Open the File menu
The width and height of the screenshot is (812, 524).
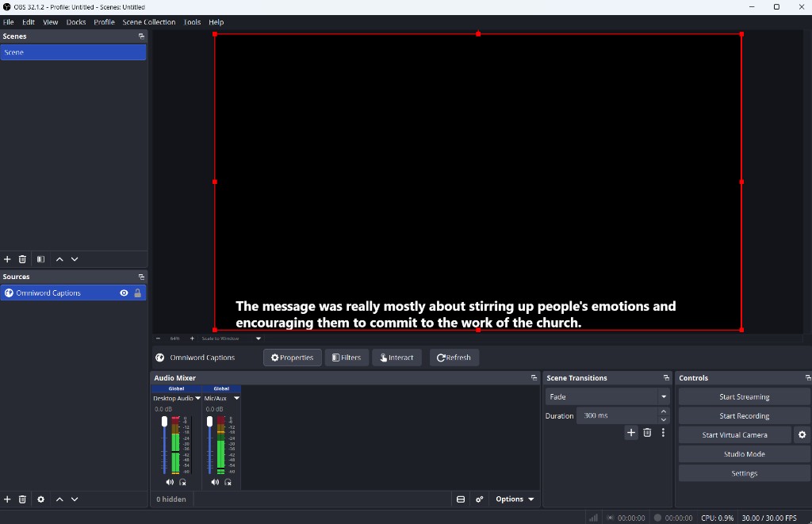click(8, 22)
